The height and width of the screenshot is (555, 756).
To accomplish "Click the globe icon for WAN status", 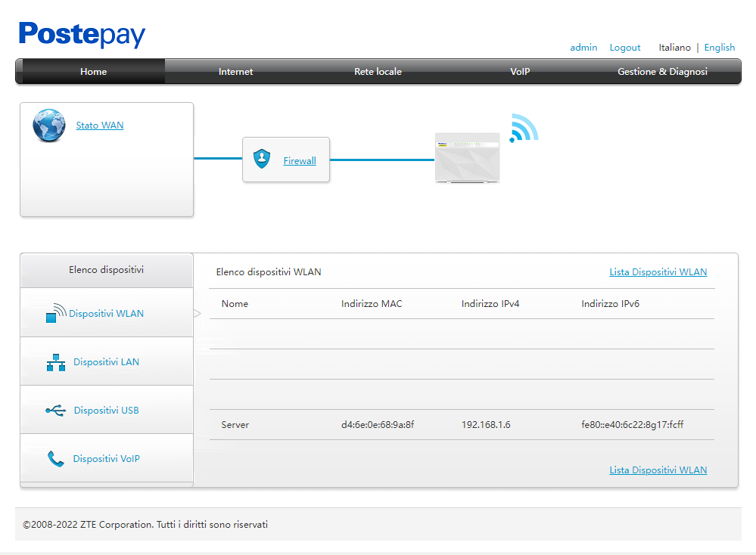I will pos(48,126).
